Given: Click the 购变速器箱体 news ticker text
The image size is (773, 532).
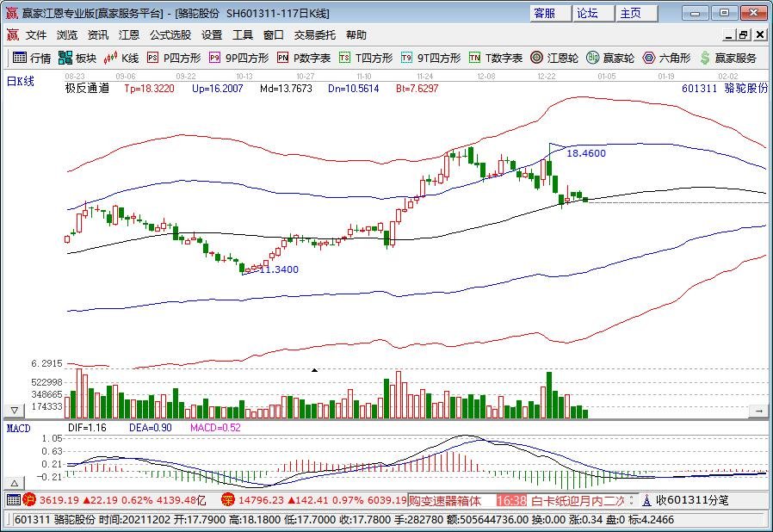Looking at the screenshot, I should [445, 501].
